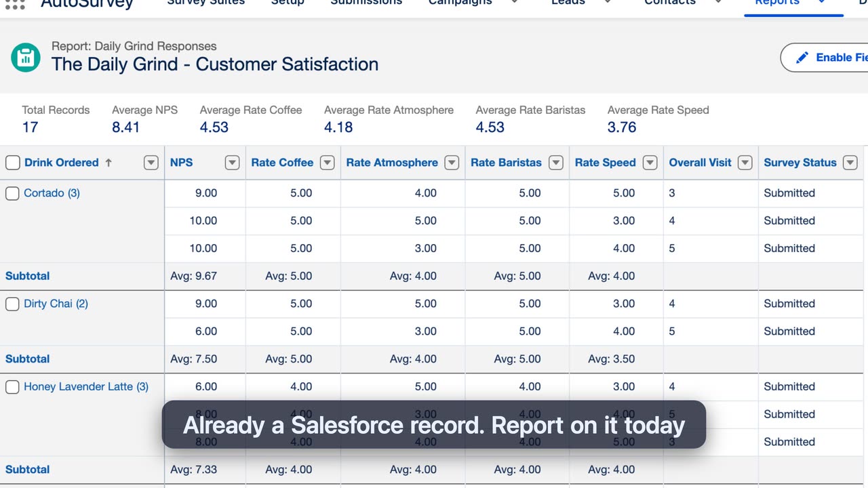Click the Average Rate Atmosphere value 4.18
The image size is (868, 488).
click(338, 127)
